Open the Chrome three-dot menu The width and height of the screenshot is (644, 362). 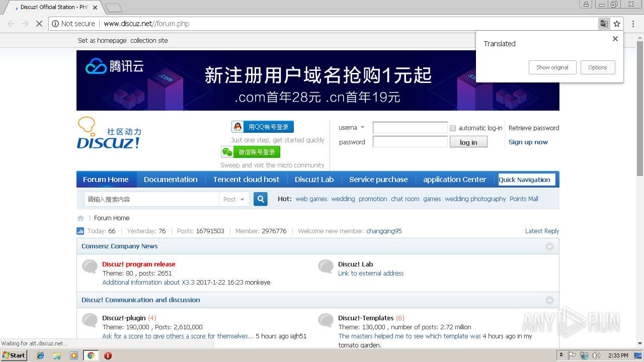coord(633,24)
